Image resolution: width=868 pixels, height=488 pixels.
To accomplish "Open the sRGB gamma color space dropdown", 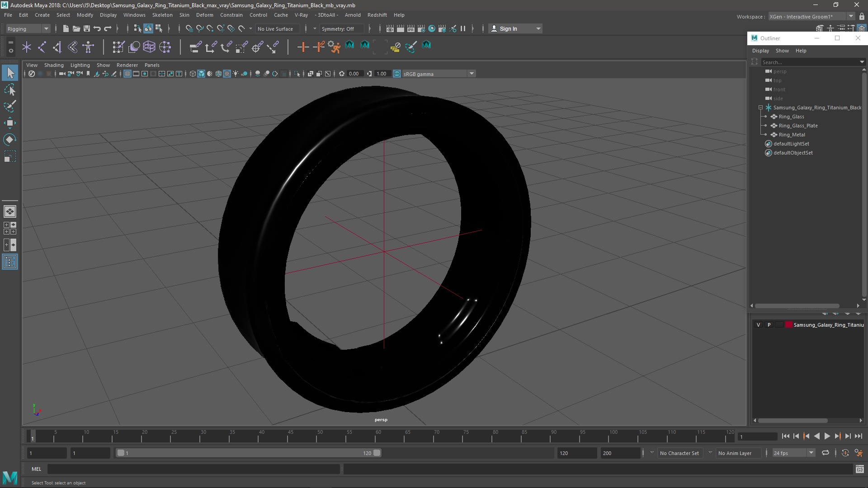I will 472,74.
